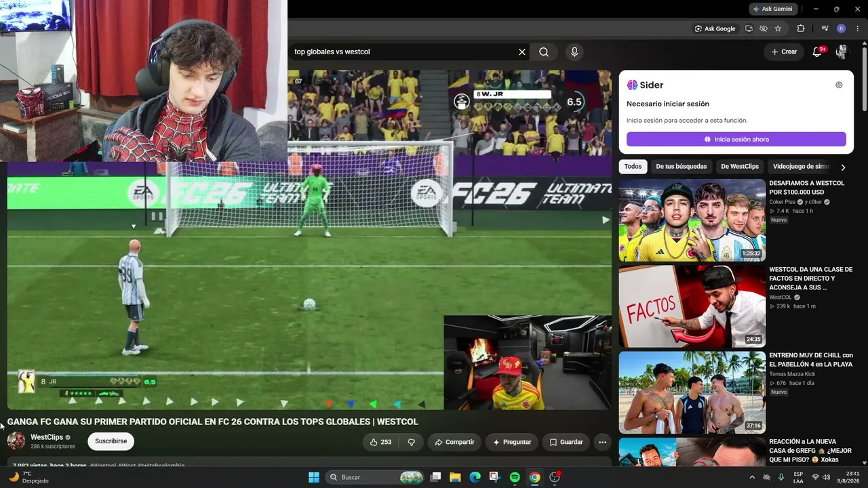Viewport: 868px width, 488px height.
Task: Switch to Chrome on the taskbar
Action: [535, 477]
